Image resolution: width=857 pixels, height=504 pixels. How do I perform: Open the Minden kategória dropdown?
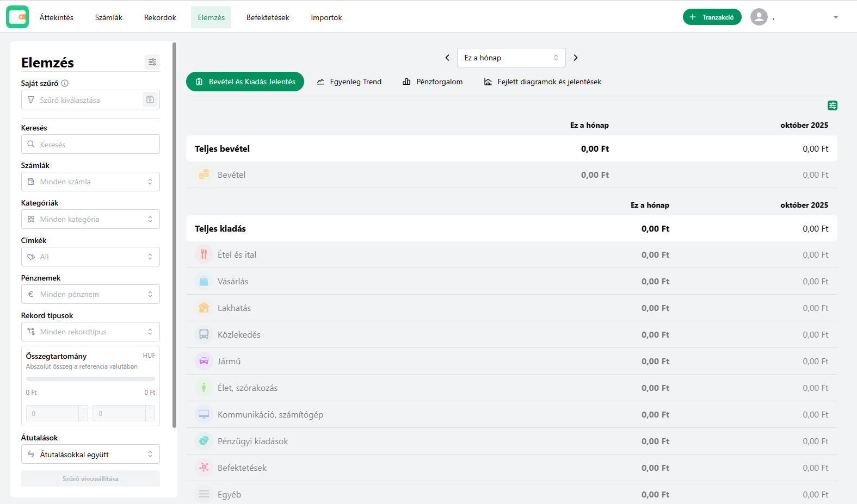90,219
